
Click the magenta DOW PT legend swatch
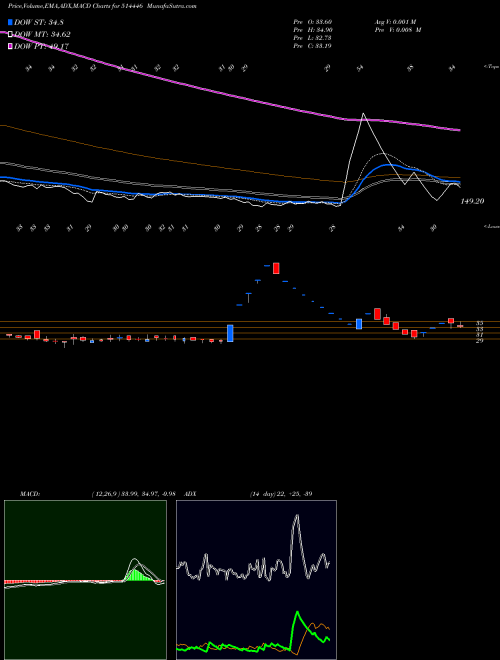pos(11,47)
